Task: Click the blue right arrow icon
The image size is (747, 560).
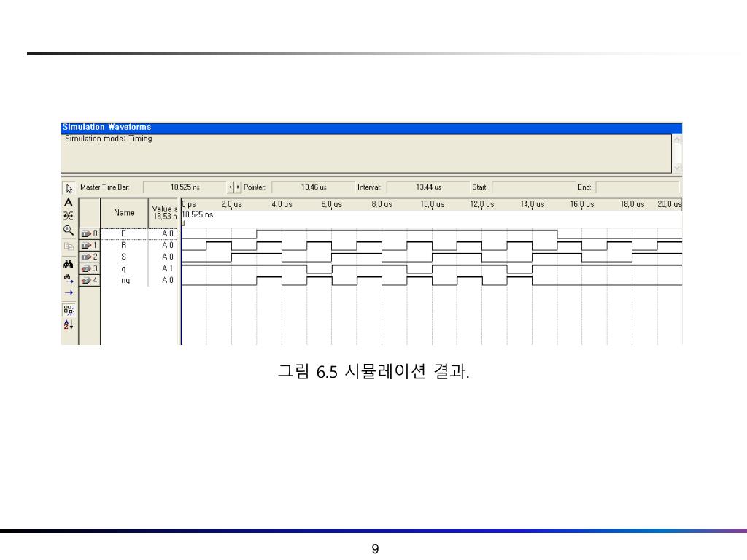Action: (x=69, y=292)
